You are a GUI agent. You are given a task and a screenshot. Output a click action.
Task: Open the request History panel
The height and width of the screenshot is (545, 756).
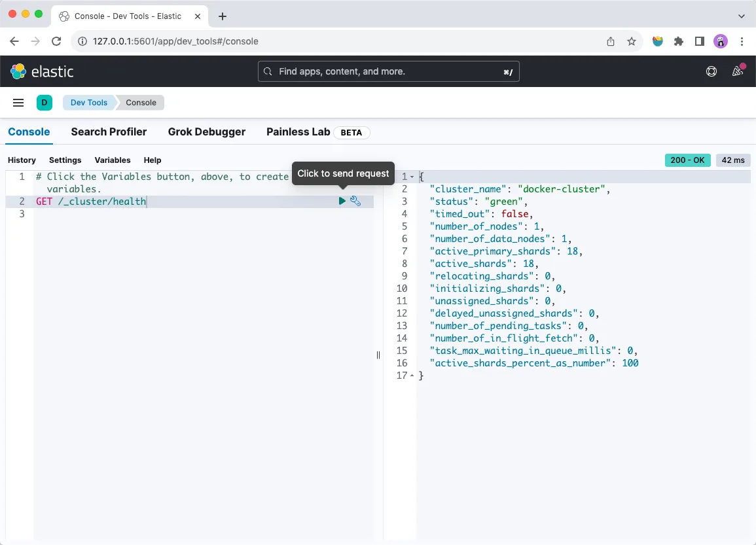click(x=22, y=160)
